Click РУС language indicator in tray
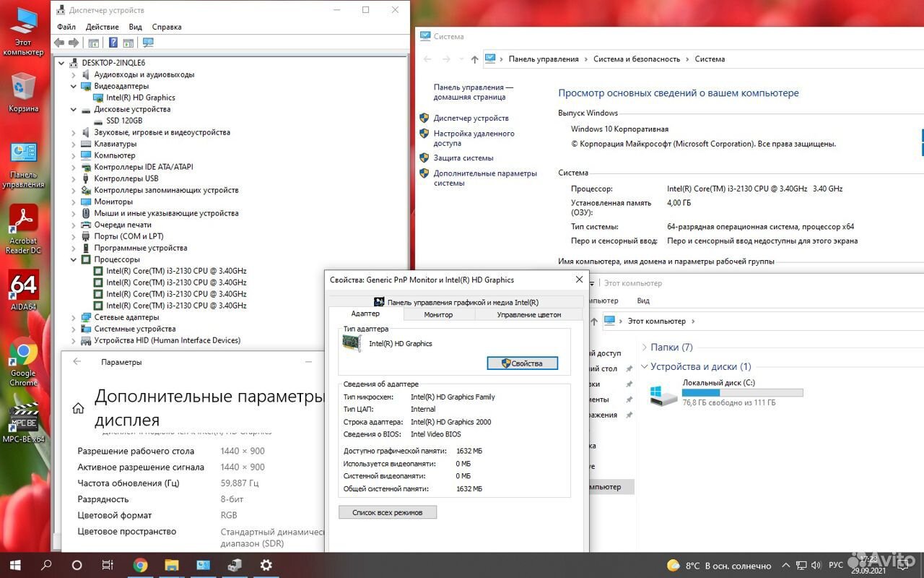The image size is (924, 578). [x=835, y=566]
